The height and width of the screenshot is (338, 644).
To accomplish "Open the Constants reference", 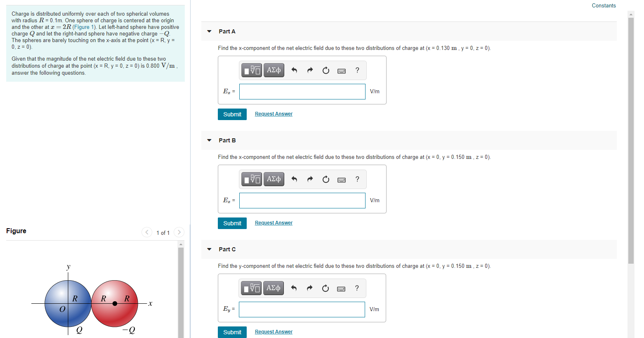I will (604, 6).
